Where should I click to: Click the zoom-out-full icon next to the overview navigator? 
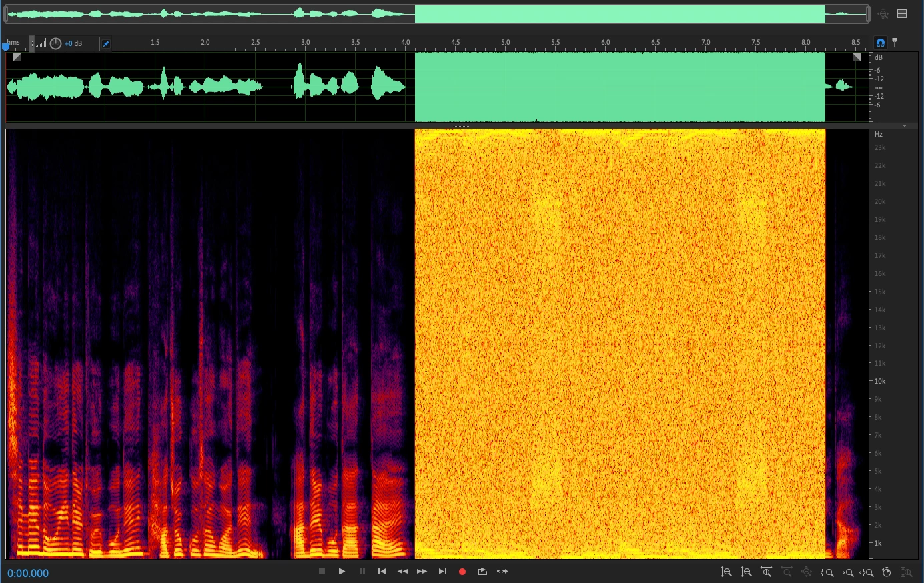(x=883, y=13)
